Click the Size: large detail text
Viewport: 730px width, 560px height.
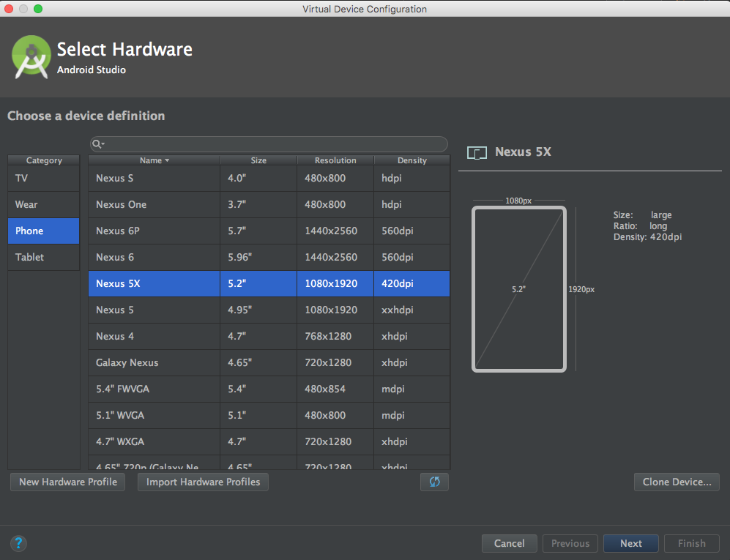[642, 215]
